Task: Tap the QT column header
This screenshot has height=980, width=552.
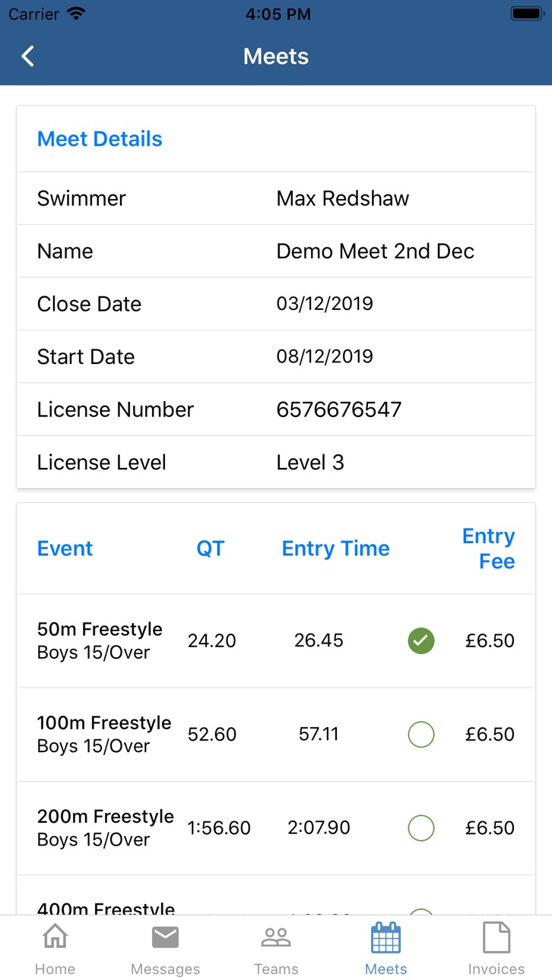Action: 211,548
